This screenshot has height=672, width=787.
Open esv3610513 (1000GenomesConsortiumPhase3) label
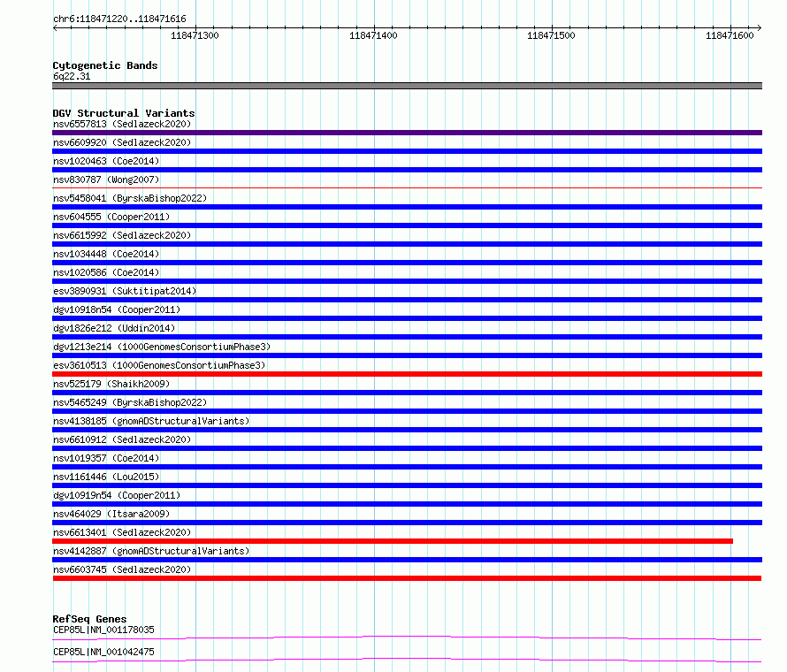tap(159, 365)
